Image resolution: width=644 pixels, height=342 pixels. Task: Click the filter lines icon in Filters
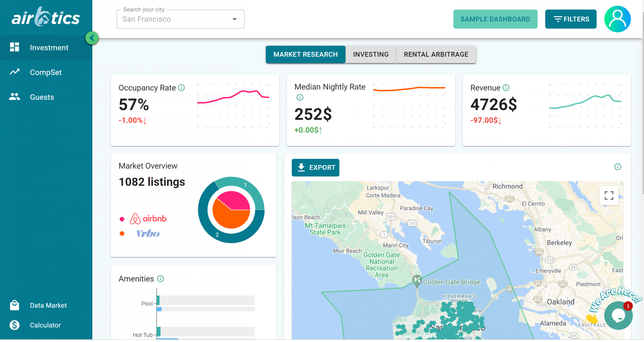[x=558, y=19]
